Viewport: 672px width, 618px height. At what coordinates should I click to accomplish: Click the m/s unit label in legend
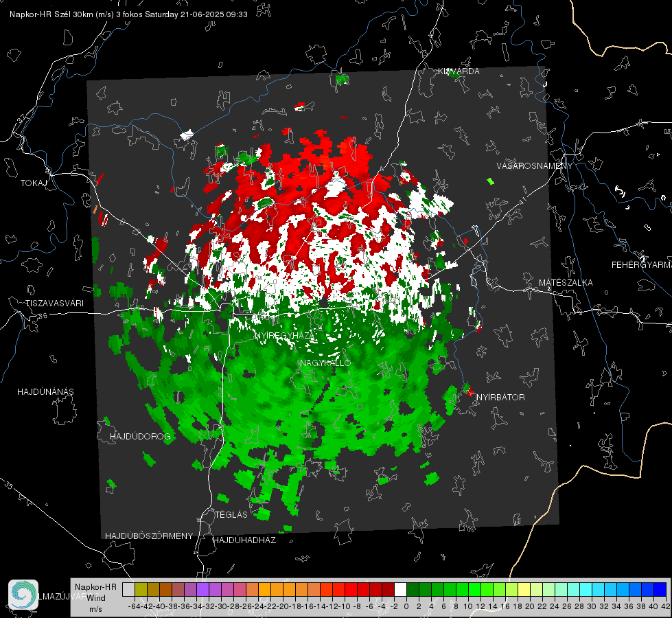tap(96, 609)
